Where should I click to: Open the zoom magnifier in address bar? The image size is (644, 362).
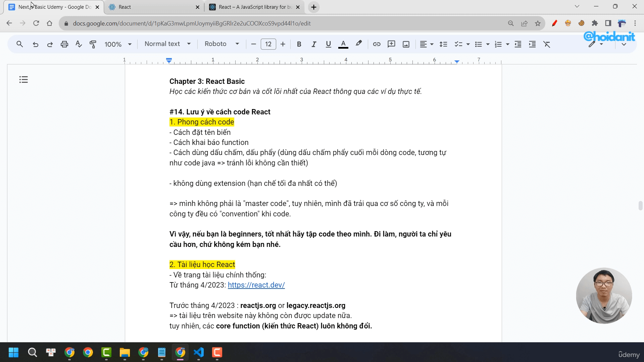tap(511, 23)
